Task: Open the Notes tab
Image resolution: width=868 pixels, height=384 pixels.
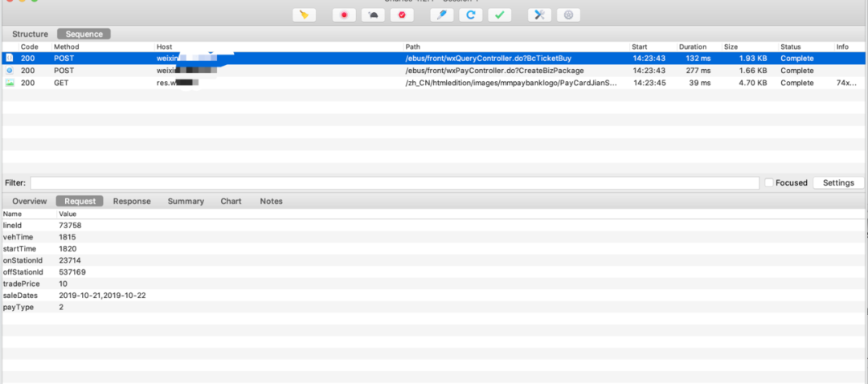Action: click(272, 202)
